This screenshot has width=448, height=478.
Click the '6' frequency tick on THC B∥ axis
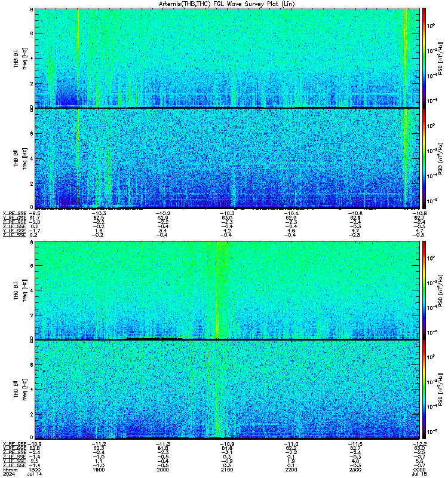click(32, 364)
